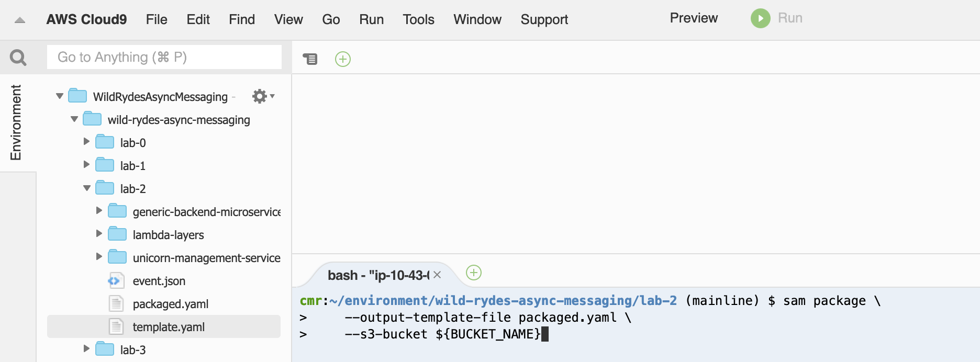This screenshot has height=362, width=980.
Task: Click the AWS Cloud9 menu
Action: [x=86, y=19]
